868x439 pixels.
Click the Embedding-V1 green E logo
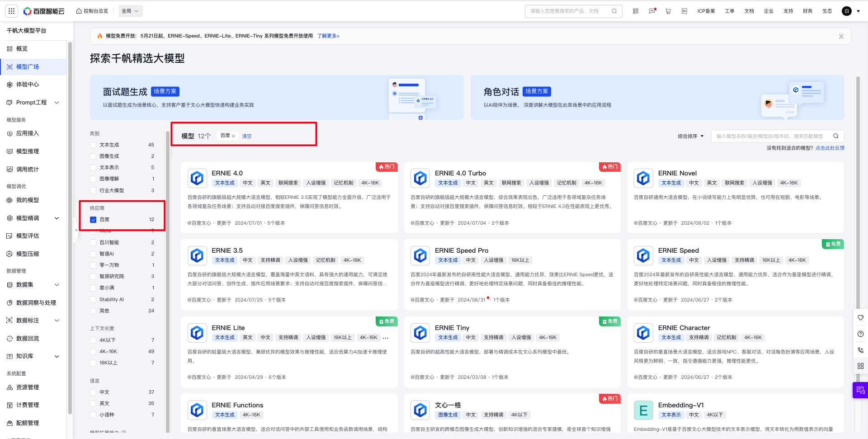click(x=643, y=410)
